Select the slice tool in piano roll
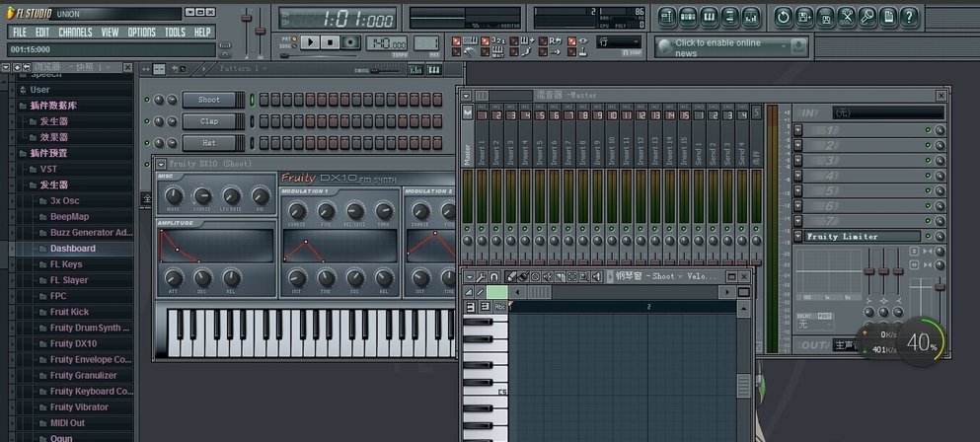This screenshot has width=980, height=442. click(560, 276)
